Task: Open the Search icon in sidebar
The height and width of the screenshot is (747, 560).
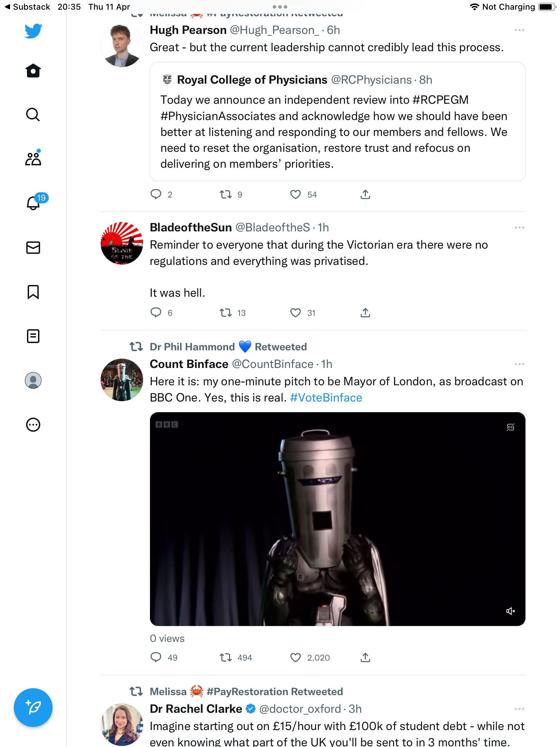Action: 33,114
